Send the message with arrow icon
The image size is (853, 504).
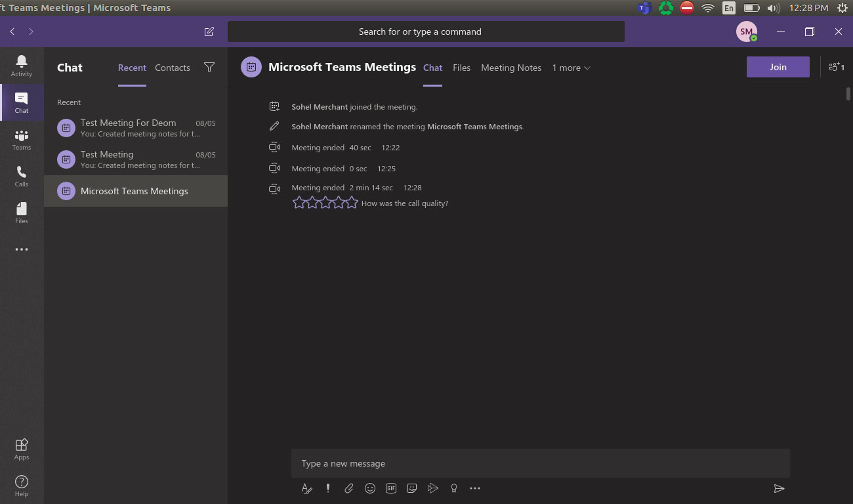click(x=779, y=488)
